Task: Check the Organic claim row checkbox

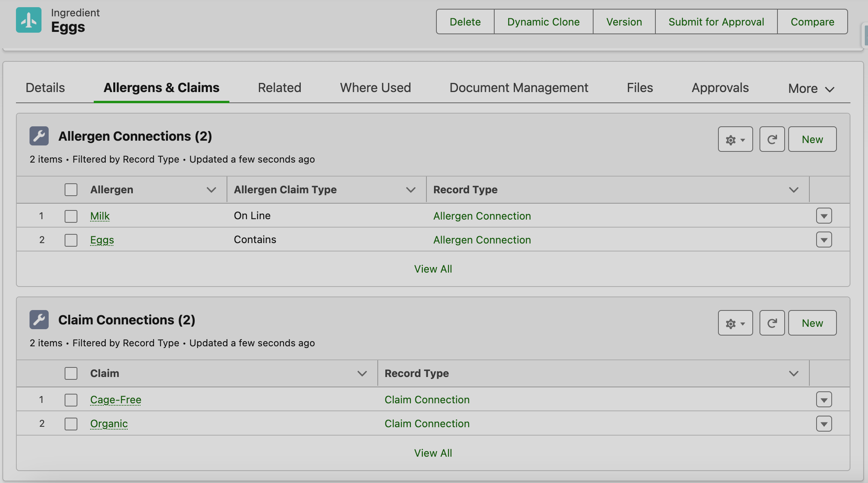Action: click(x=71, y=424)
